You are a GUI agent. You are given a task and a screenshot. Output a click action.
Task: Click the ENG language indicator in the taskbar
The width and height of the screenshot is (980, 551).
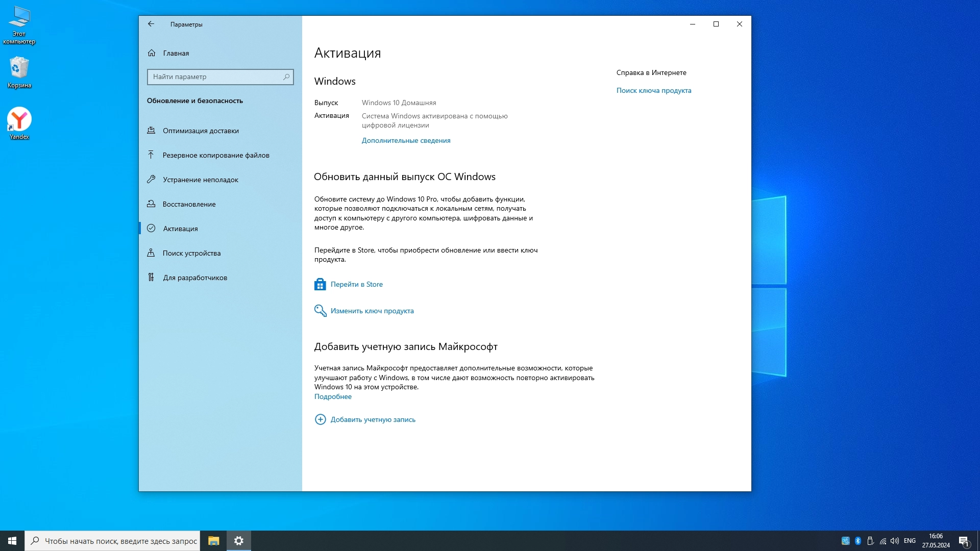(x=910, y=541)
